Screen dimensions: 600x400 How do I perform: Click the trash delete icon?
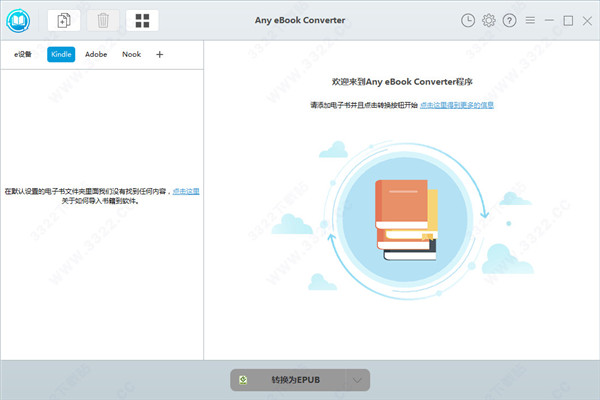pos(103,20)
